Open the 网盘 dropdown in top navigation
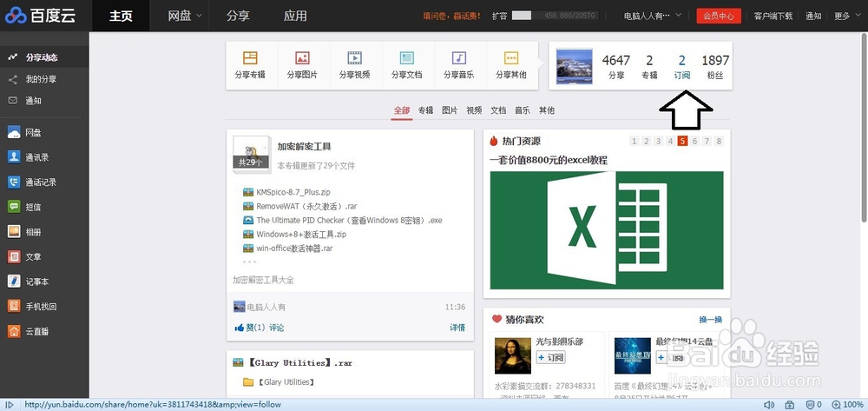 coord(185,16)
